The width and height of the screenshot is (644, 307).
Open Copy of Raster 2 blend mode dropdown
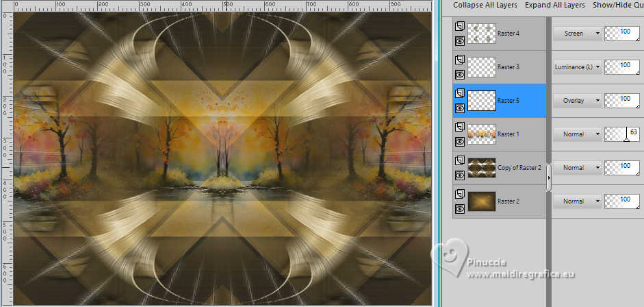(577, 168)
